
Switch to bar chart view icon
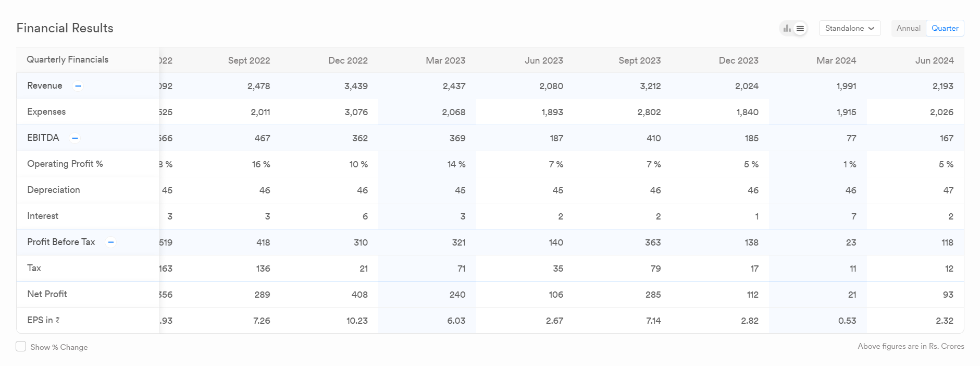tap(787, 28)
